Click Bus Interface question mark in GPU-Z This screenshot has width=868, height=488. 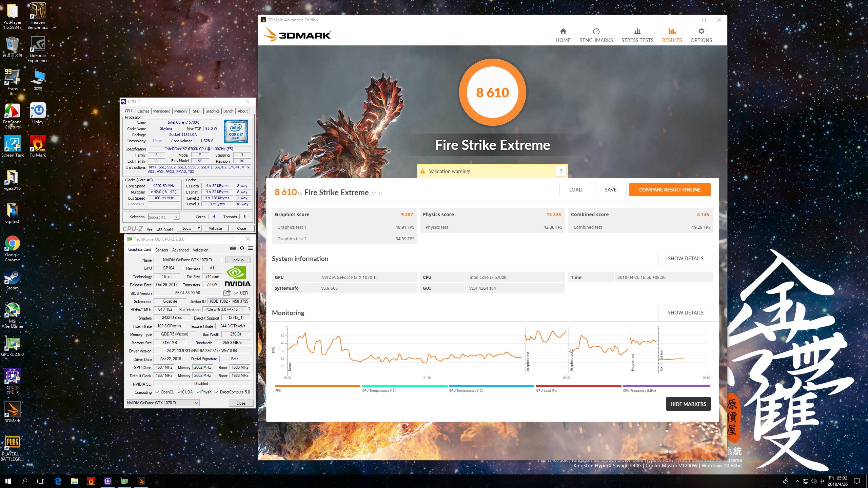point(249,309)
